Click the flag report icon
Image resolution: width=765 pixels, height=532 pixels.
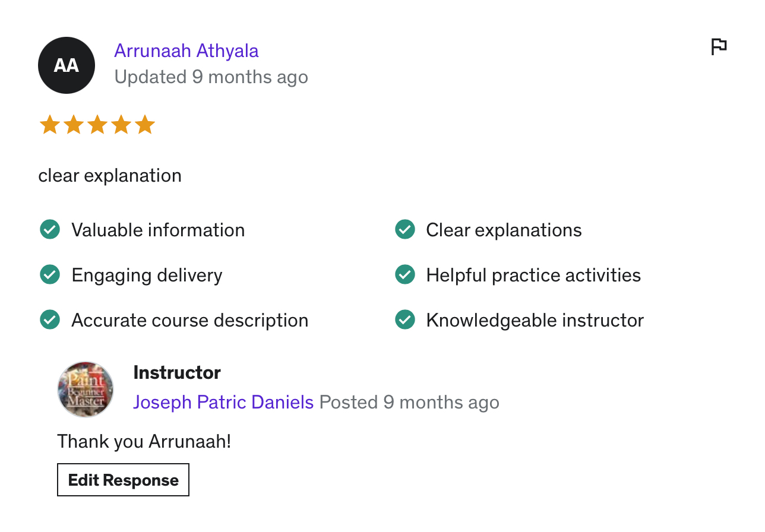point(719,47)
